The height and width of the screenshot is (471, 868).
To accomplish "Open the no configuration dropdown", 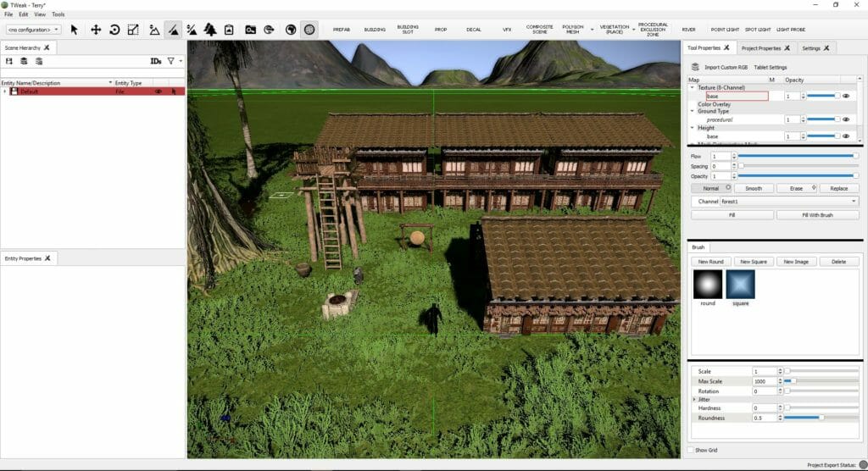I will (33, 30).
